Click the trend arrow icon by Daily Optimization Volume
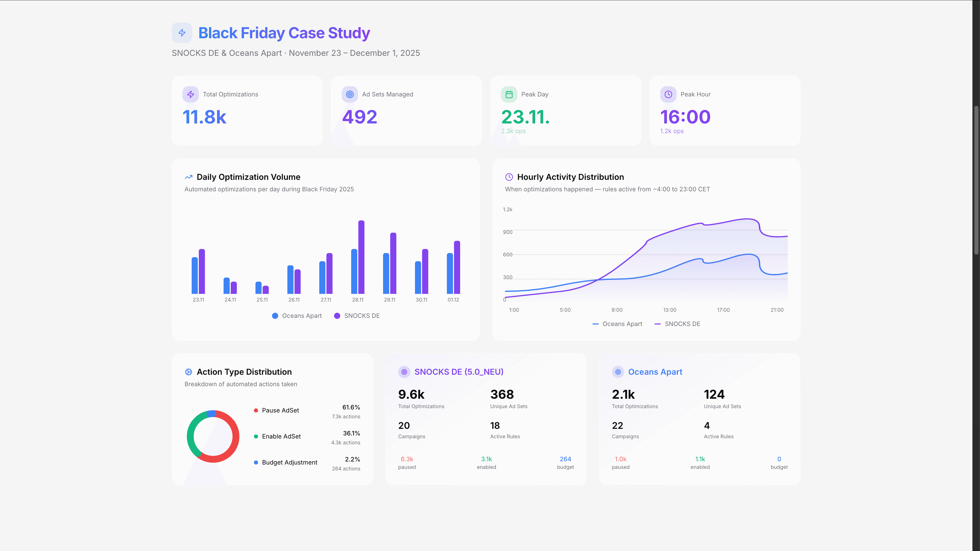 point(188,177)
